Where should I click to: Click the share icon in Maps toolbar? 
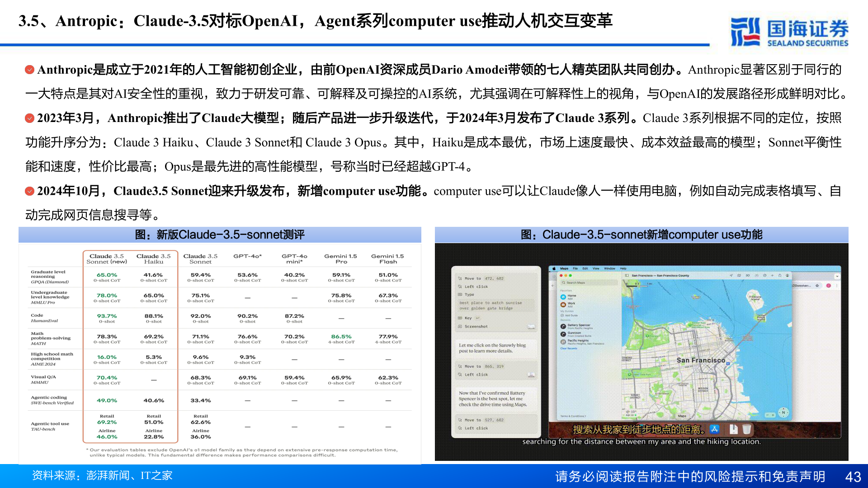(780, 276)
